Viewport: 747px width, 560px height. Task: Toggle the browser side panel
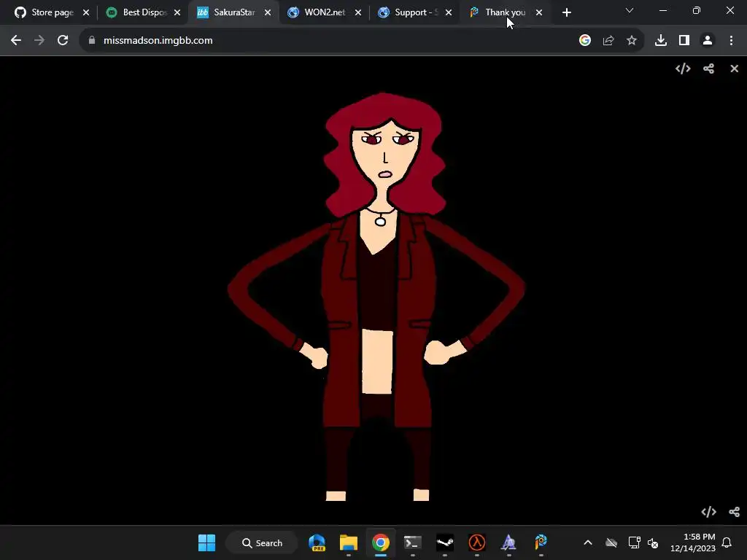click(x=684, y=41)
